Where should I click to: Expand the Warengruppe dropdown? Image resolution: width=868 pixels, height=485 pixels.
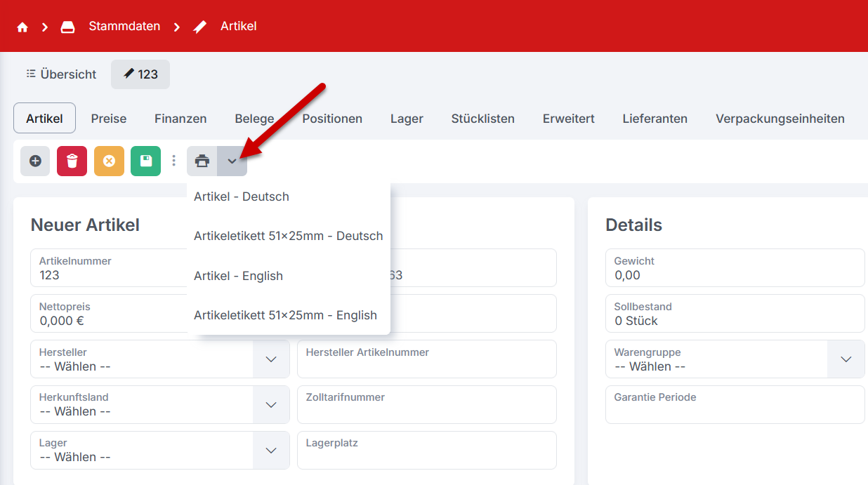846,359
